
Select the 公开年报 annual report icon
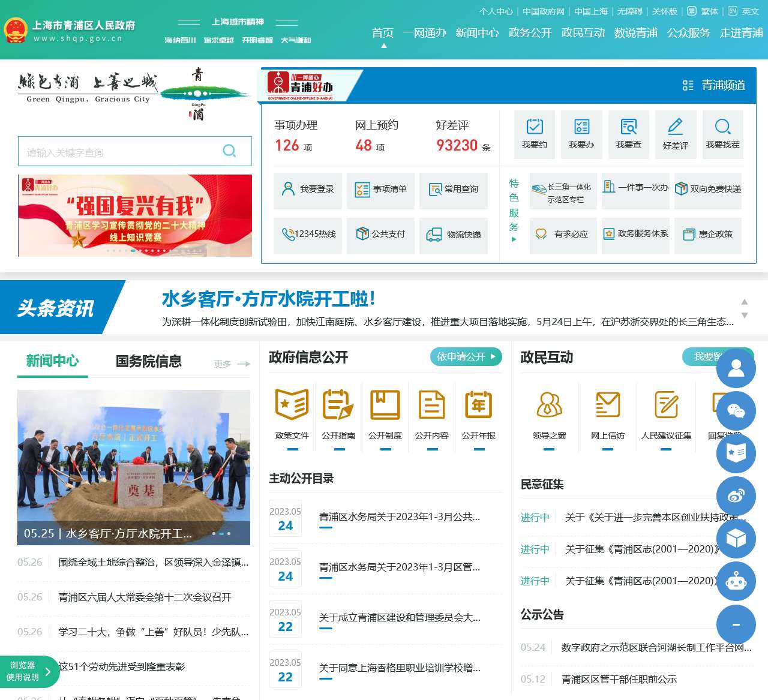(478, 404)
